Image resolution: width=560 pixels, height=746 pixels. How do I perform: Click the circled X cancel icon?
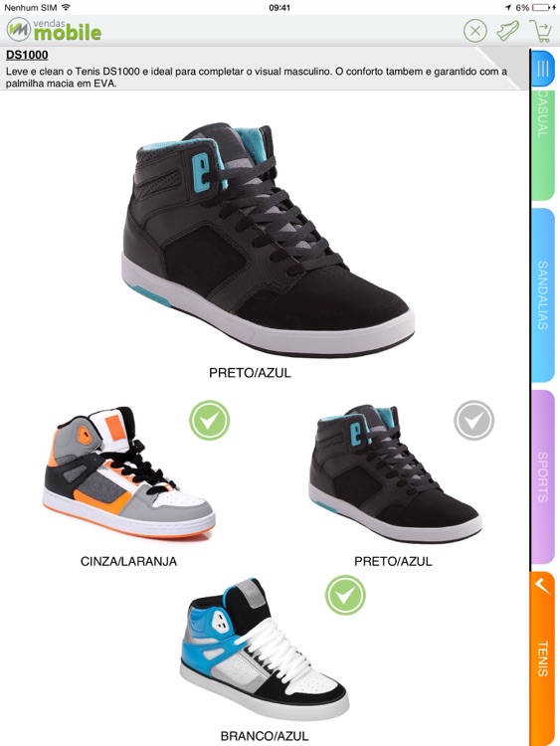point(474,32)
